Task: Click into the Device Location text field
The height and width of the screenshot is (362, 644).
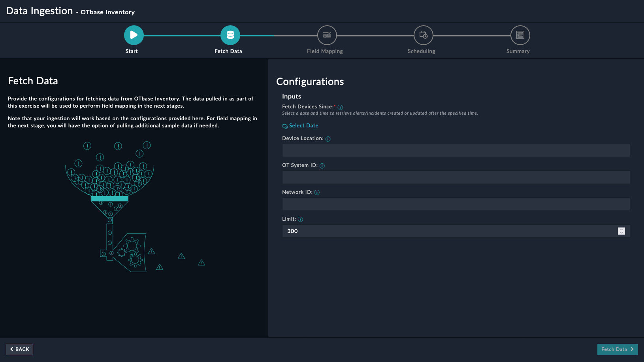Action: click(456, 150)
